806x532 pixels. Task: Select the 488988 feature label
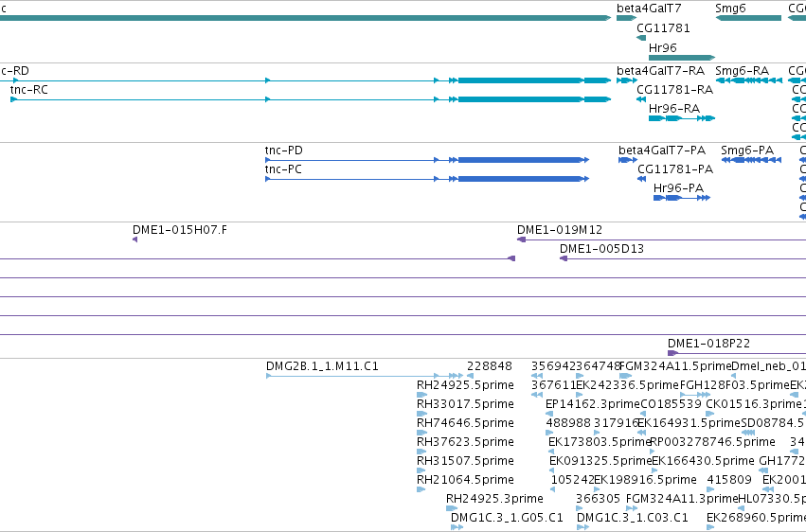[x=568, y=424]
